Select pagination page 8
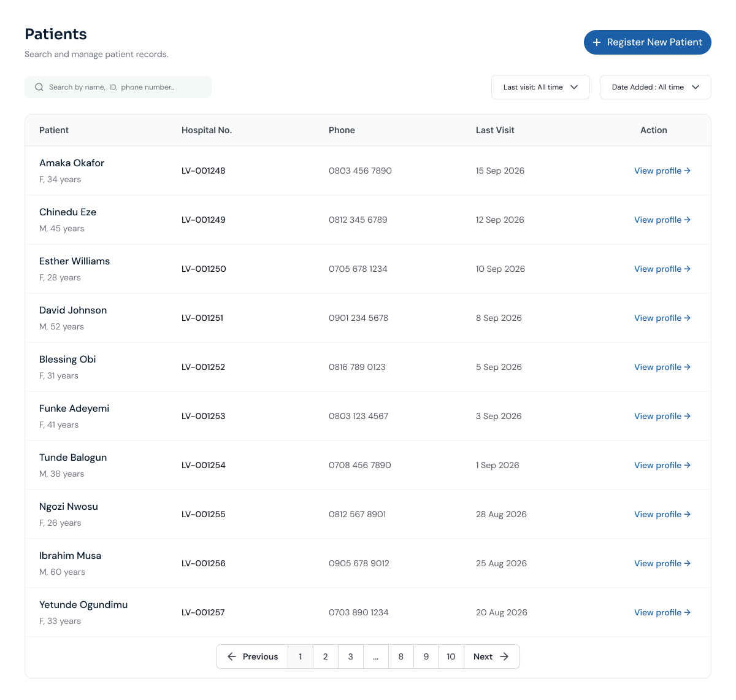The height and width of the screenshot is (700, 736). tap(401, 656)
